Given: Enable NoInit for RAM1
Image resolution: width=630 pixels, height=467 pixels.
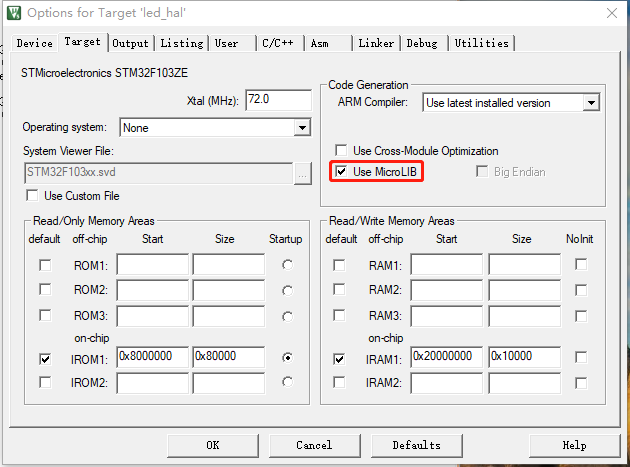Looking at the screenshot, I should tap(581, 264).
